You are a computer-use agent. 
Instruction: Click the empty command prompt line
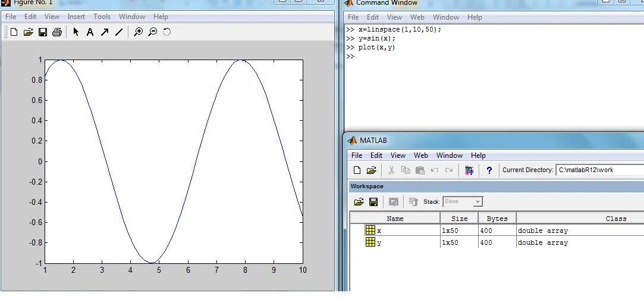pyautogui.click(x=350, y=57)
